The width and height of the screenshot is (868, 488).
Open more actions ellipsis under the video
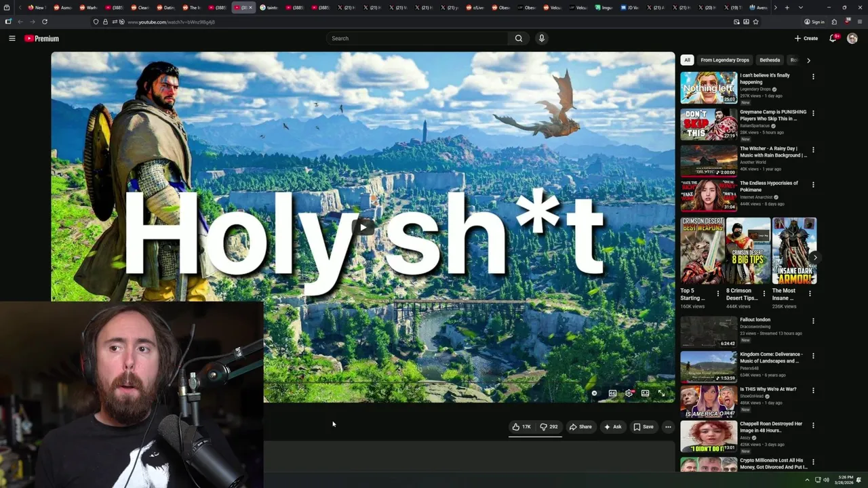668,427
